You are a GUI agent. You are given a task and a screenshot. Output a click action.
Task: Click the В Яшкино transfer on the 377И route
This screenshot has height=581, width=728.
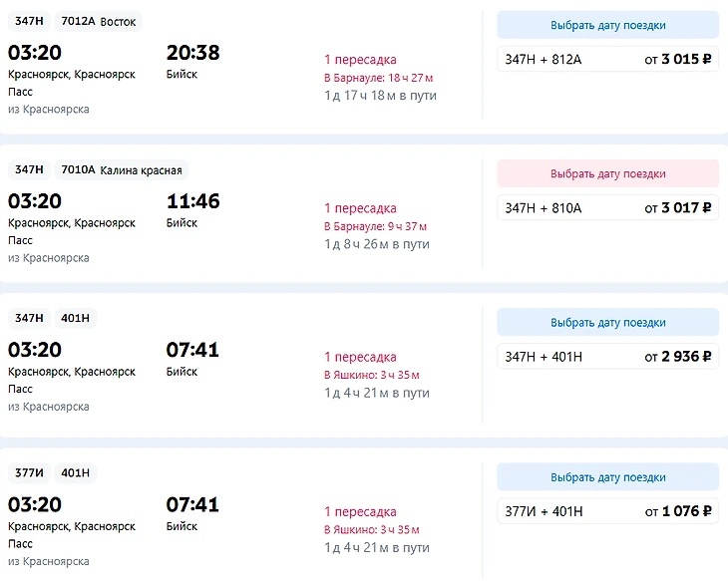click(372, 529)
